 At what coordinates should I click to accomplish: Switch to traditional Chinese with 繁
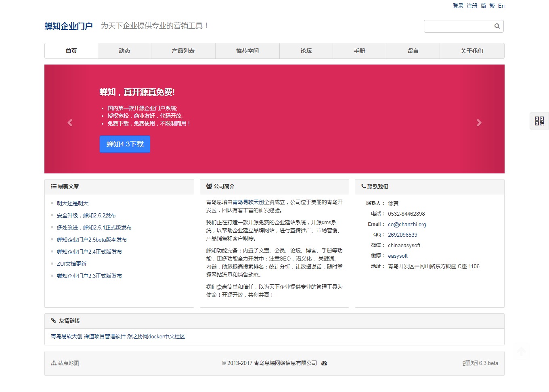(x=492, y=6)
